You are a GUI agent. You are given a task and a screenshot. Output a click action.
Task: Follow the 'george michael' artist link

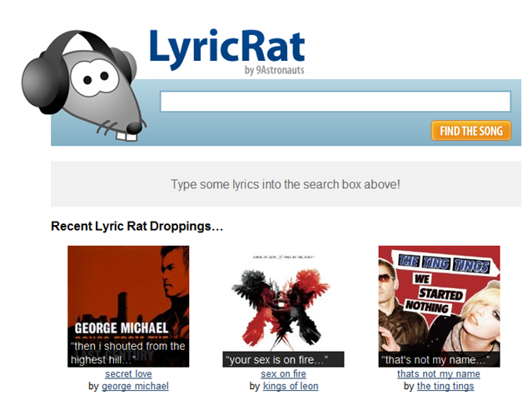click(135, 386)
